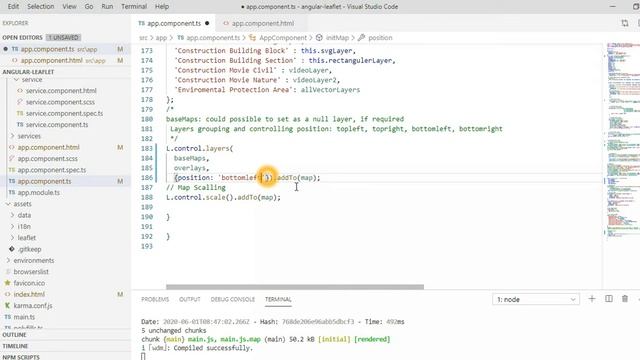The height and width of the screenshot is (360, 640).
Task: Select app.component.html in Open Editors list
Action: tap(65, 60)
